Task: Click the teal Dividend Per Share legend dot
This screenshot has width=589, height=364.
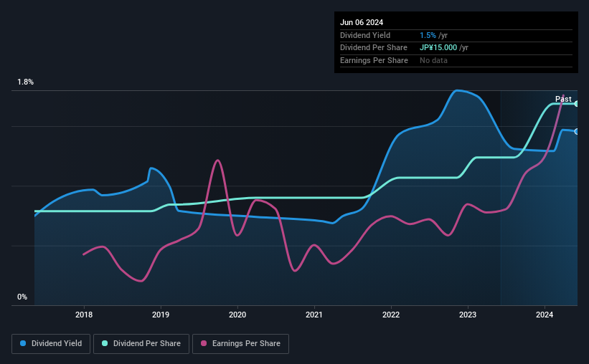Action: click(105, 343)
